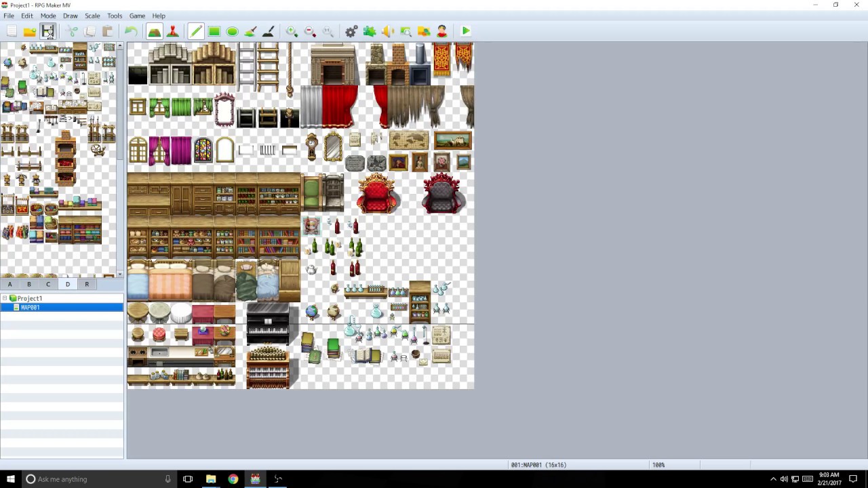Switch to tileset tab R

click(x=86, y=285)
